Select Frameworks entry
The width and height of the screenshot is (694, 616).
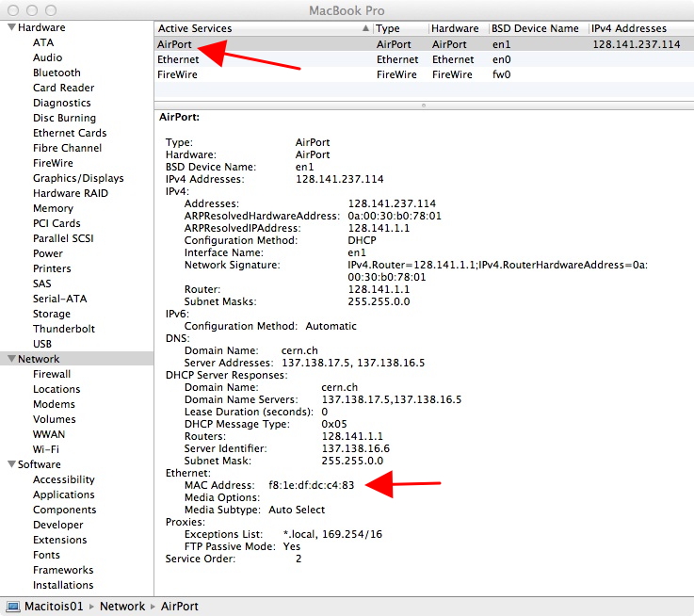tap(63, 570)
